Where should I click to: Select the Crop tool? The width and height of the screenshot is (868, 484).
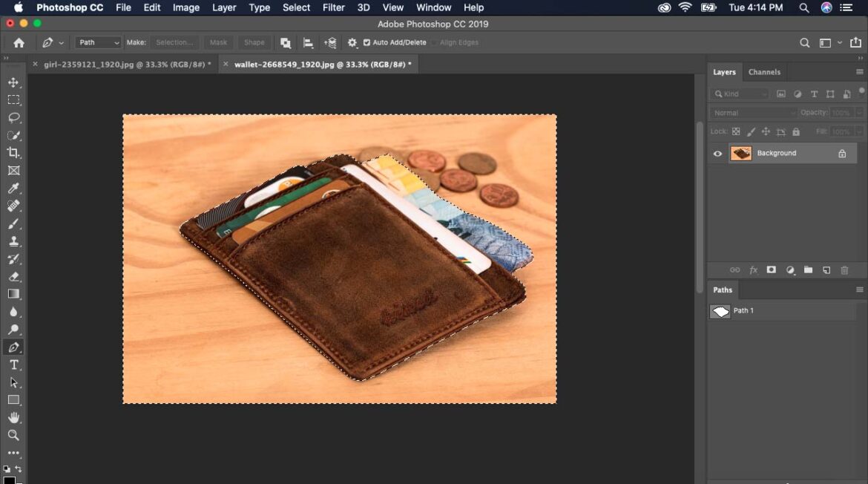coord(13,153)
